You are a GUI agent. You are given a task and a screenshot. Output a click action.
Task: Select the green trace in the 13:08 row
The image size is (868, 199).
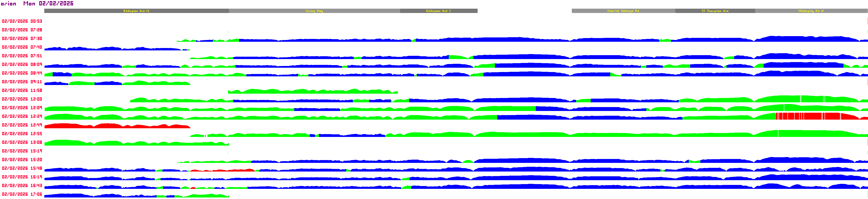tap(135, 144)
